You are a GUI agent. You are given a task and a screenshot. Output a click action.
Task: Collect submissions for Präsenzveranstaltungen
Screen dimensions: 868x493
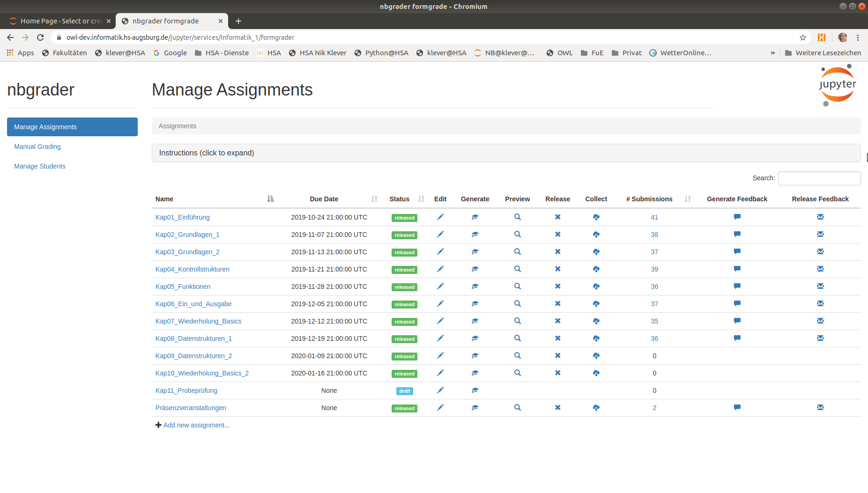coord(596,407)
